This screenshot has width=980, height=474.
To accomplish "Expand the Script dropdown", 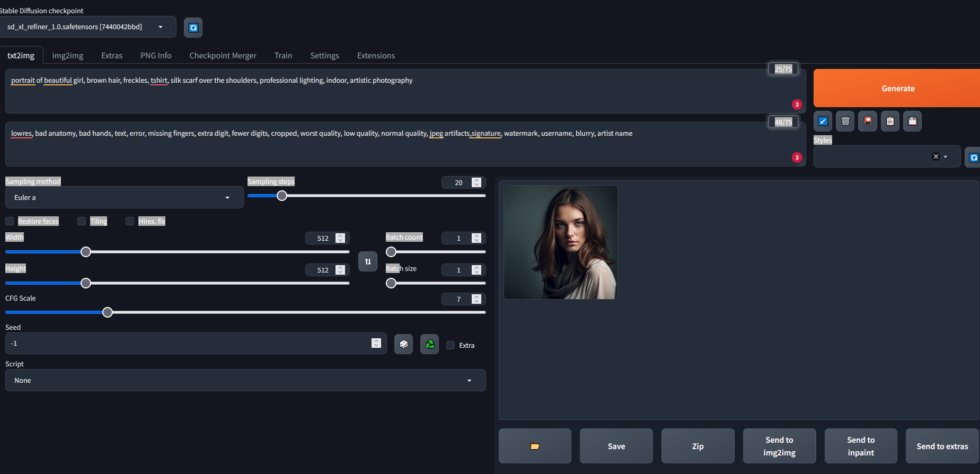I will [245, 381].
